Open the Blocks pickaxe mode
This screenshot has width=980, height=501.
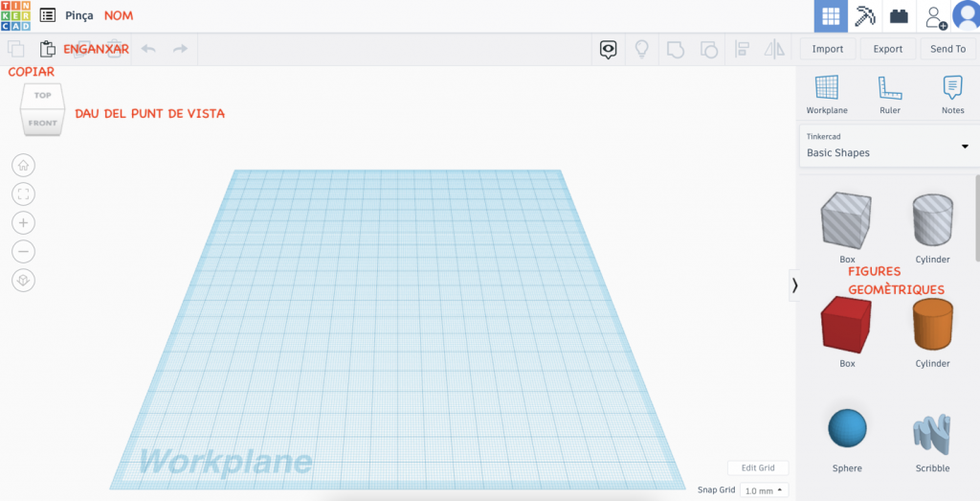864,16
